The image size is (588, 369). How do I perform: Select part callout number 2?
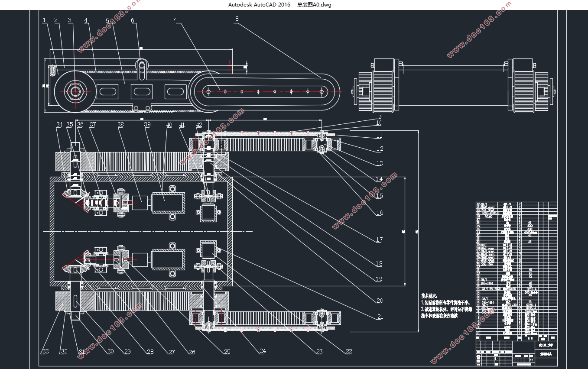tap(56, 20)
